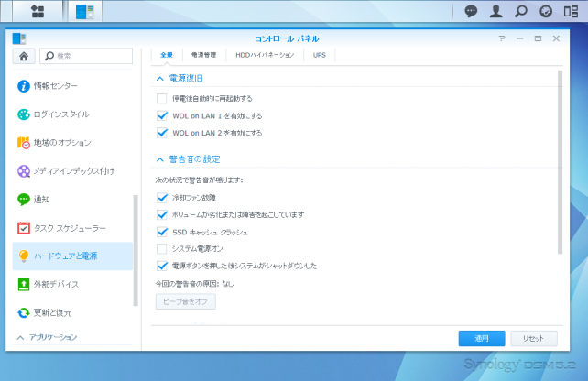Collapse the アプリケーション sidebar group
Viewport: 588px width, 381px height.
pos(21,338)
